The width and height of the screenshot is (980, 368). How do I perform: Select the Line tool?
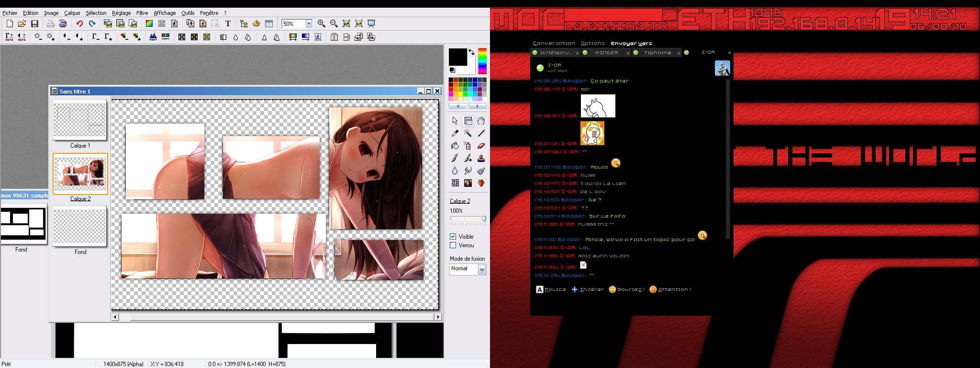click(481, 133)
